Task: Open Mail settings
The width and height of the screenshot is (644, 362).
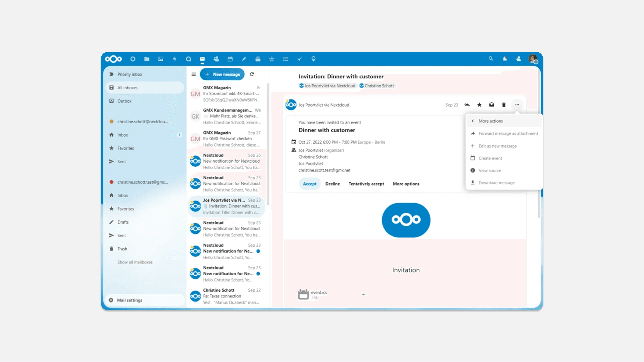Action: (145, 300)
